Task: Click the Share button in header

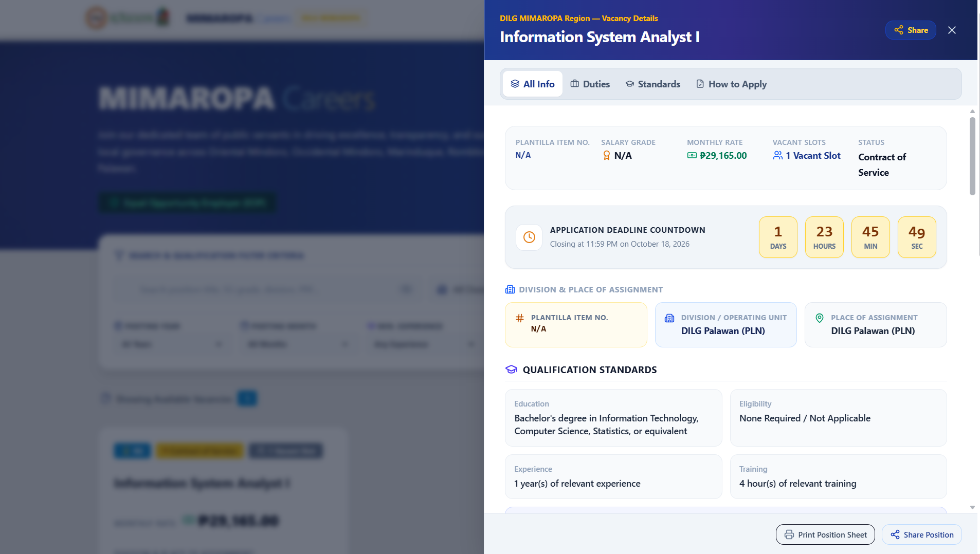Action: [910, 30]
